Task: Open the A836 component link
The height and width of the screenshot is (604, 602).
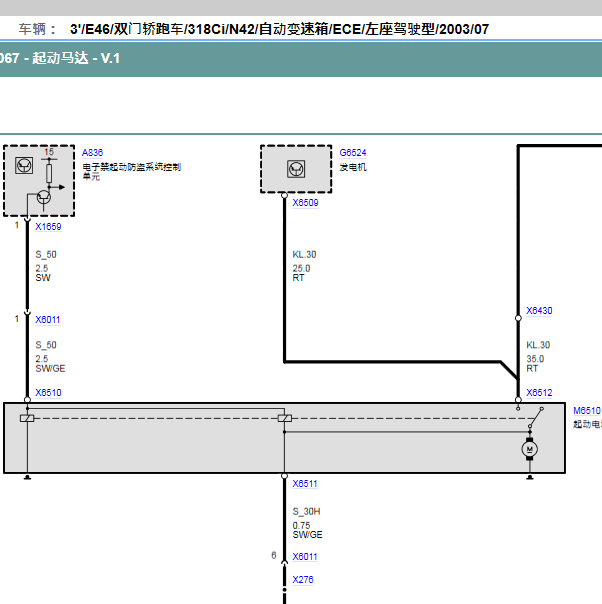Action: tap(92, 151)
